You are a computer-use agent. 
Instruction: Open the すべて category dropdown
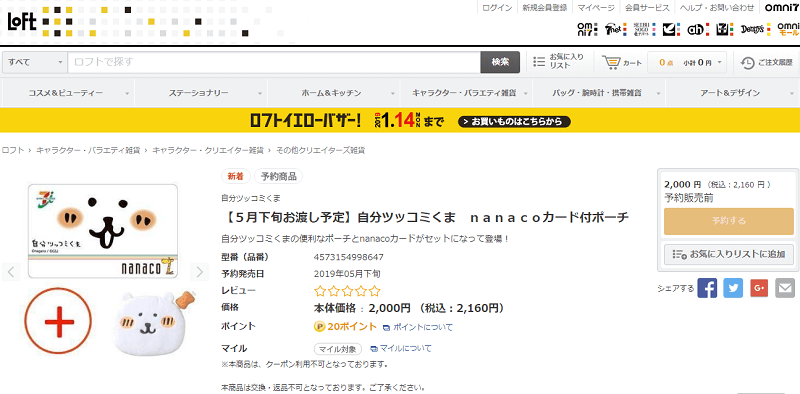pyautogui.click(x=35, y=62)
